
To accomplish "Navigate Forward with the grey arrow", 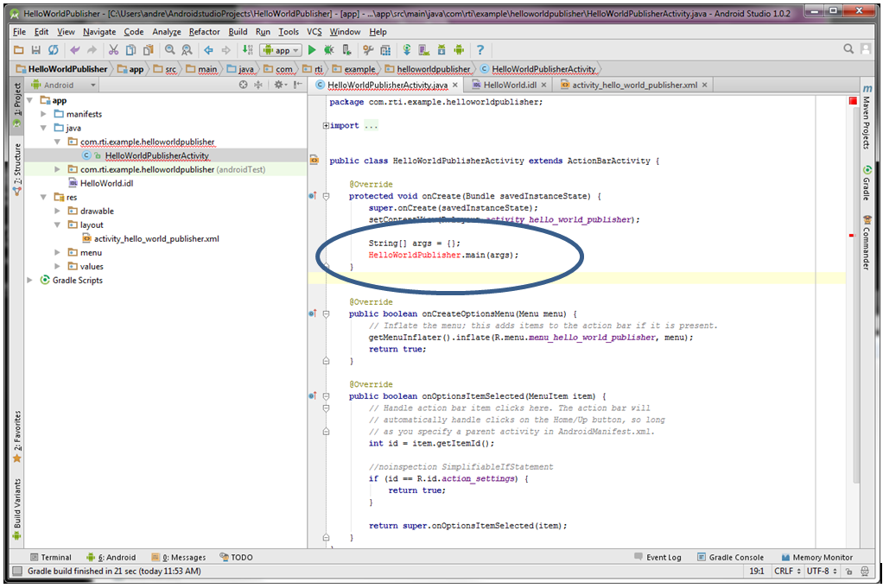I will (226, 50).
